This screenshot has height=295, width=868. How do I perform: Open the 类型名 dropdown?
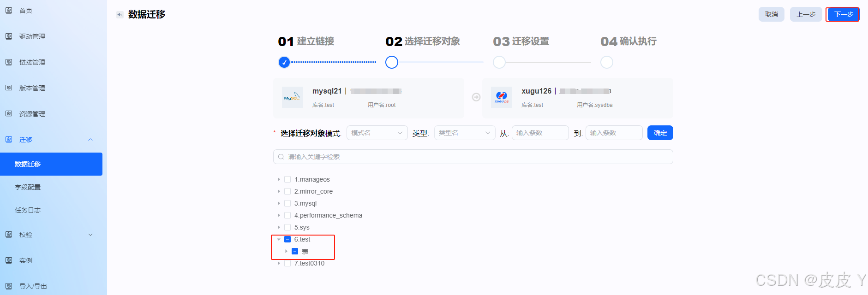point(465,133)
